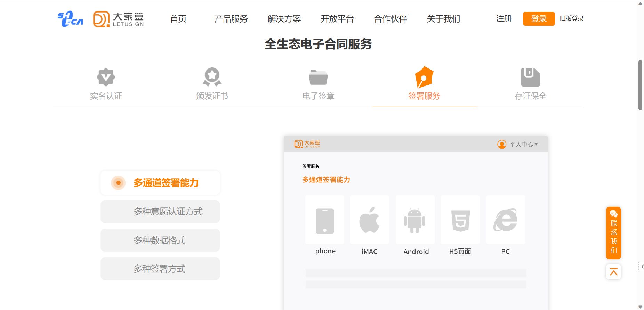
Task: Click the user avatar icon beside 个人中心
Action: [502, 144]
